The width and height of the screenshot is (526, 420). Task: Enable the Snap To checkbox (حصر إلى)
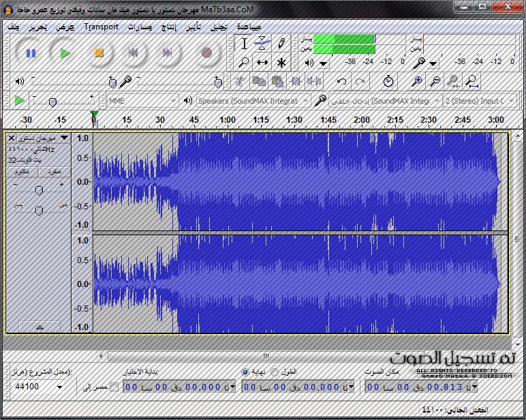[x=114, y=387]
